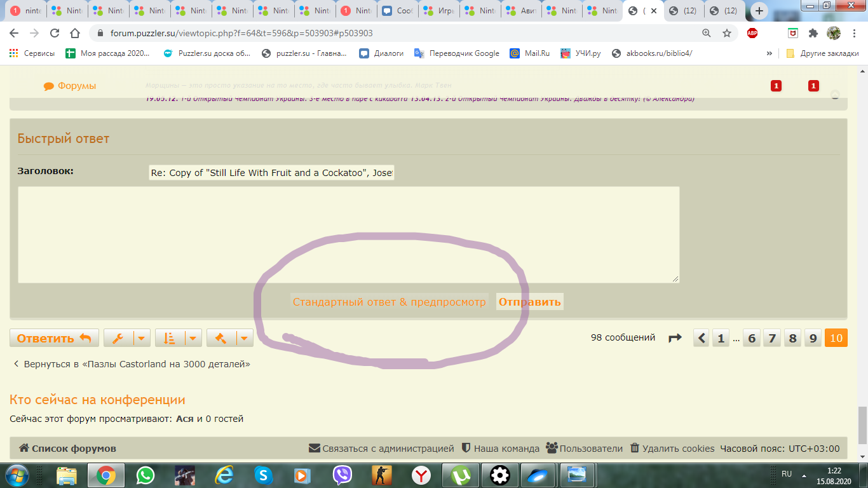
Task: Open the Viber app from the taskbar
Action: coord(342,475)
